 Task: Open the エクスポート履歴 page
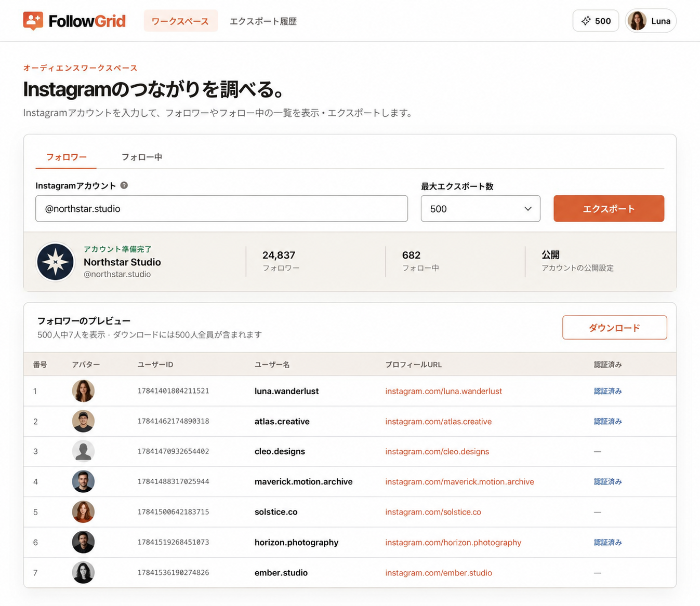coord(263,21)
